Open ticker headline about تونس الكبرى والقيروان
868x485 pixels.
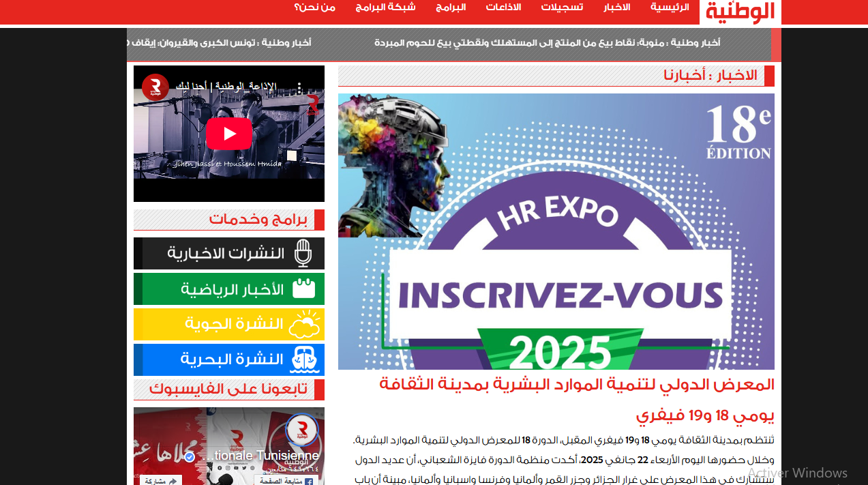point(219,43)
